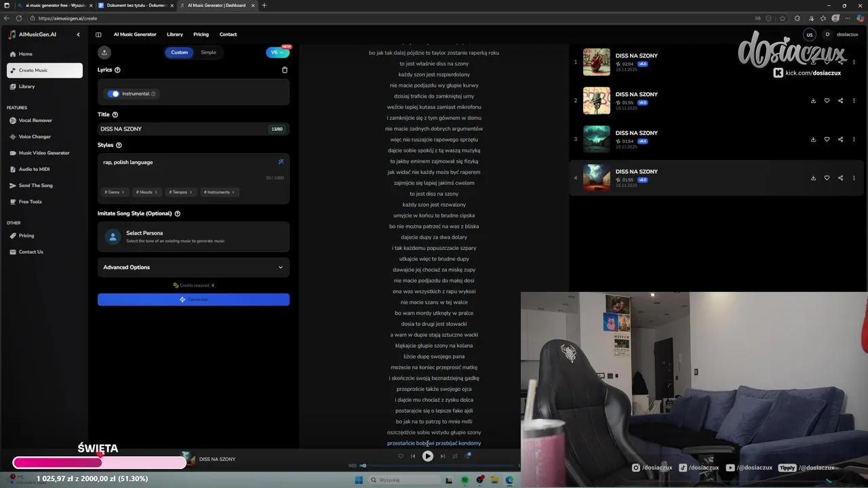868x488 pixels.
Task: Open the US language selector
Action: tap(809, 35)
